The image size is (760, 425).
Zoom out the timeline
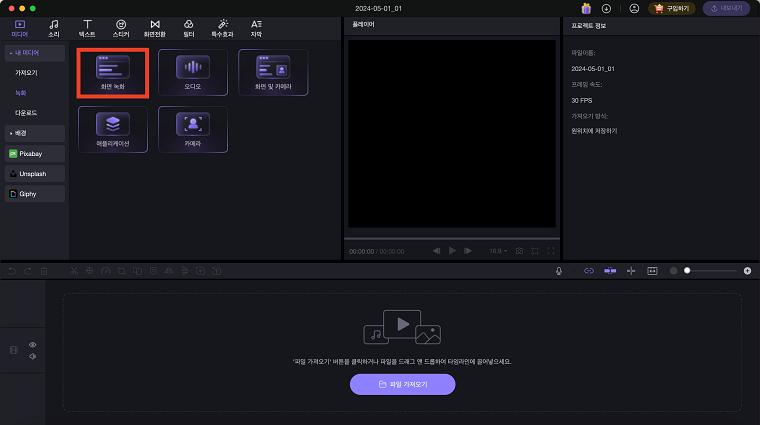click(x=673, y=271)
